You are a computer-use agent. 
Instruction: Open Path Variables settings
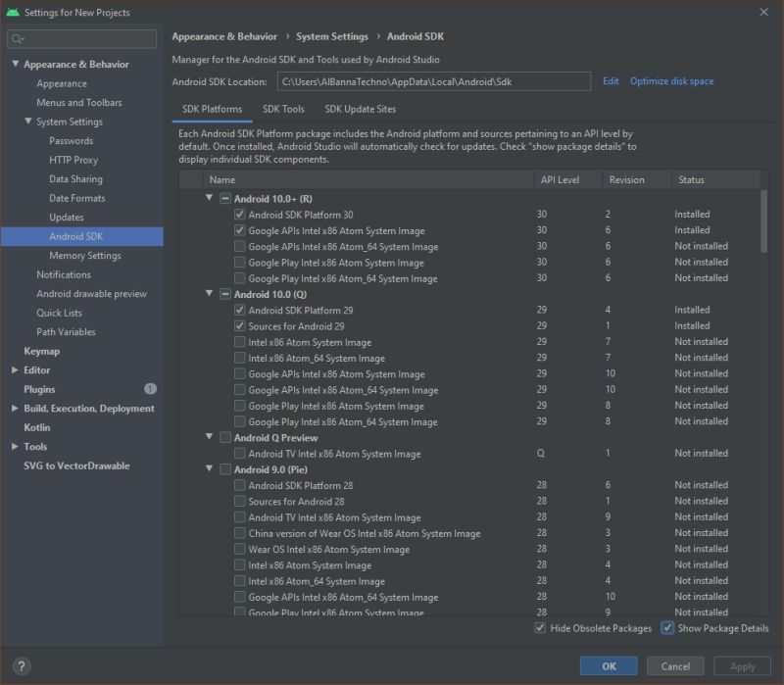coord(66,332)
